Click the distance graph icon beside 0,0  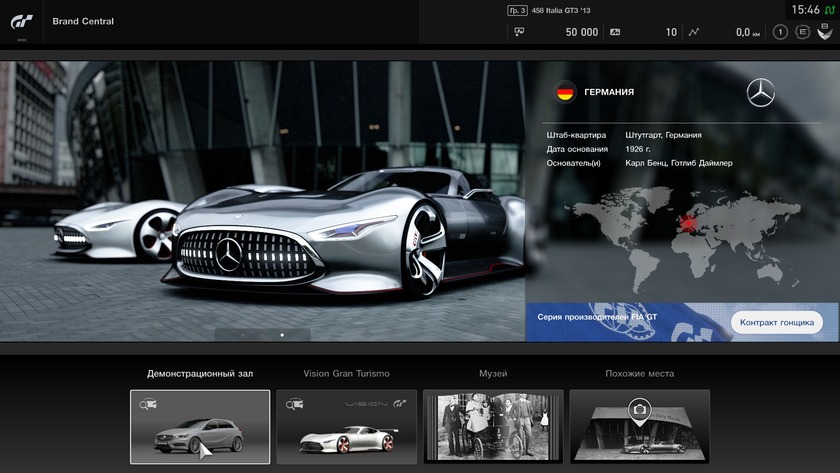pos(694,32)
